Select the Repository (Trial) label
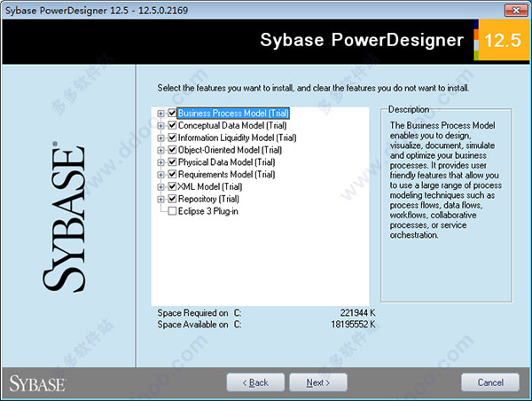Image resolution: width=532 pixels, height=401 pixels. coord(208,199)
